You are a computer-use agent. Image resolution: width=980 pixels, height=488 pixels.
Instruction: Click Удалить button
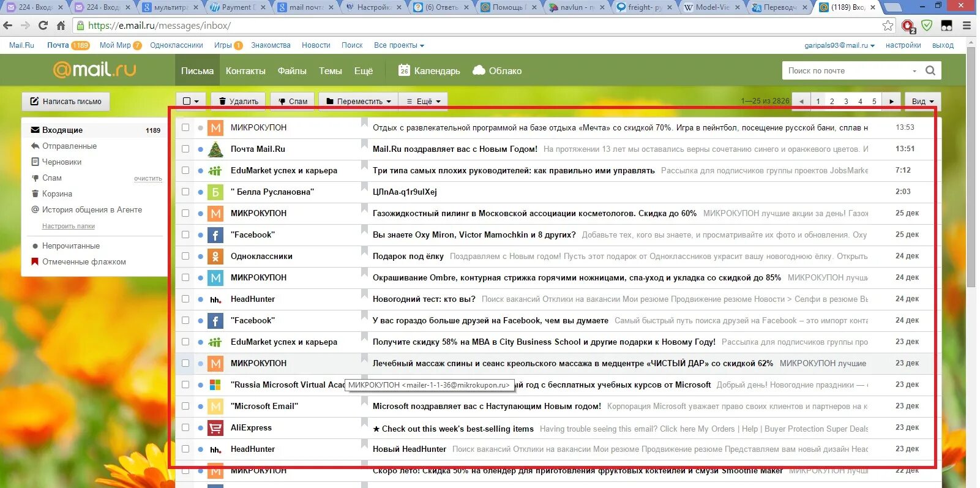238,101
